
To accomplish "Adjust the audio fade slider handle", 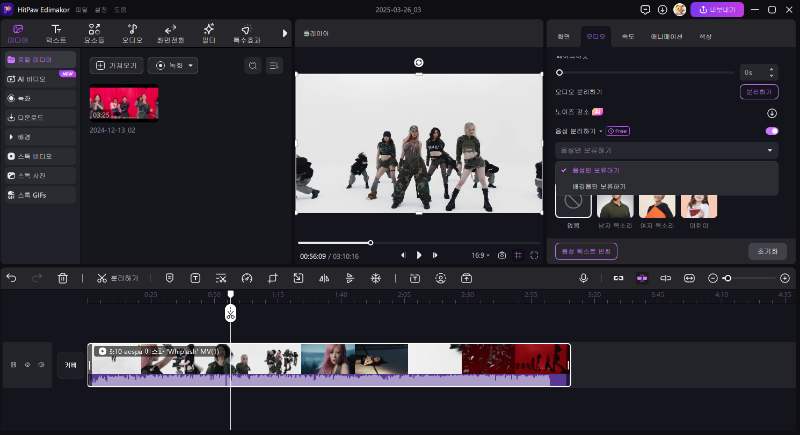I will pyautogui.click(x=559, y=72).
